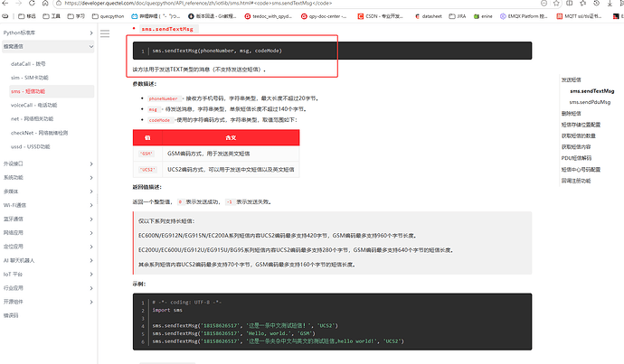Open checkNet 网络就绪检测 sidebar item
624x364 pixels.
[x=39, y=133]
